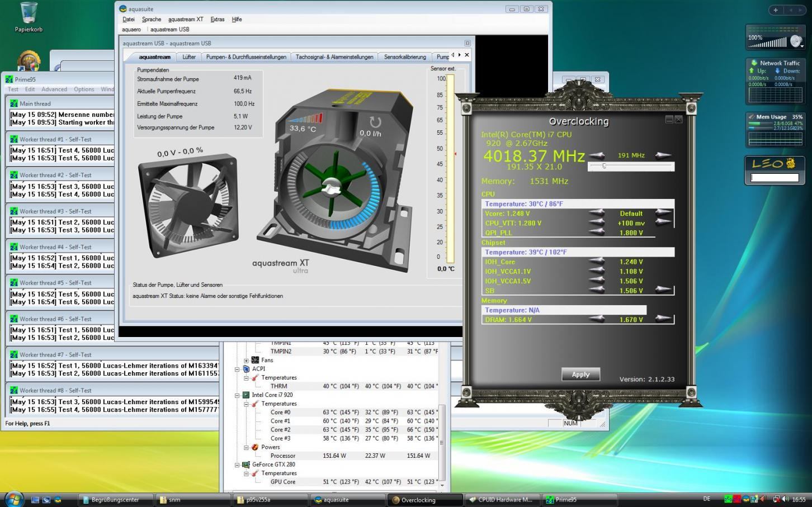Open the Test menu in Prime95
Screen dimensions: 812x507
[x=13, y=89]
